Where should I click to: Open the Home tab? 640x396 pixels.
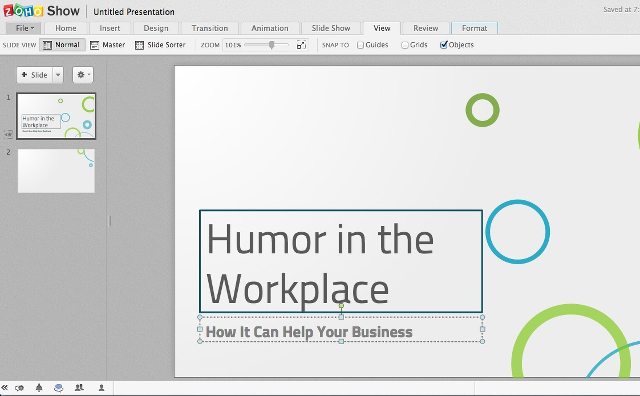[x=66, y=28]
